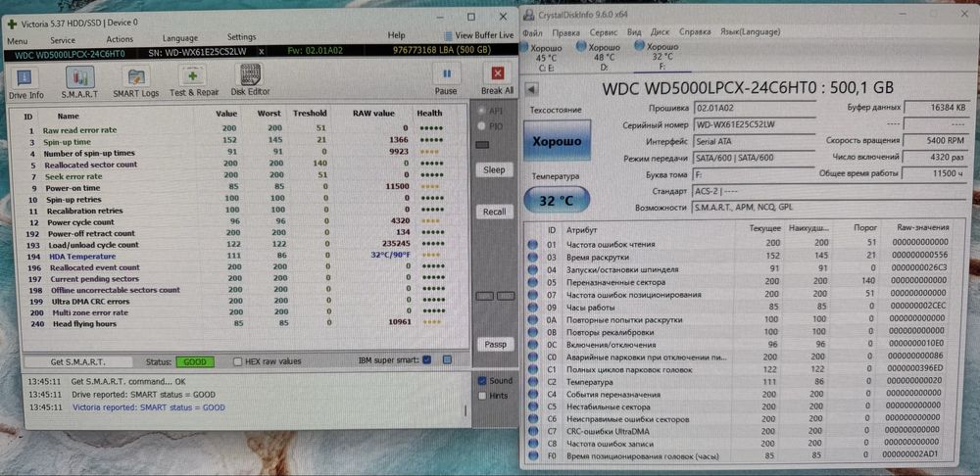Image resolution: width=980 pixels, height=476 pixels.
Task: Open SMART Logs icon in Victoria
Action: click(135, 77)
